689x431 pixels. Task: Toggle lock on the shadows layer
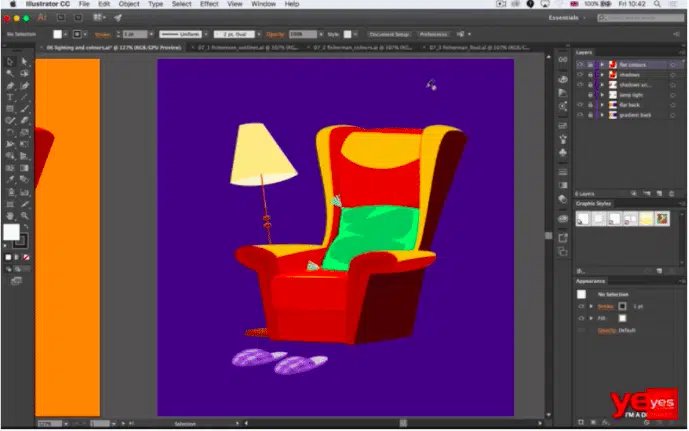(x=590, y=75)
